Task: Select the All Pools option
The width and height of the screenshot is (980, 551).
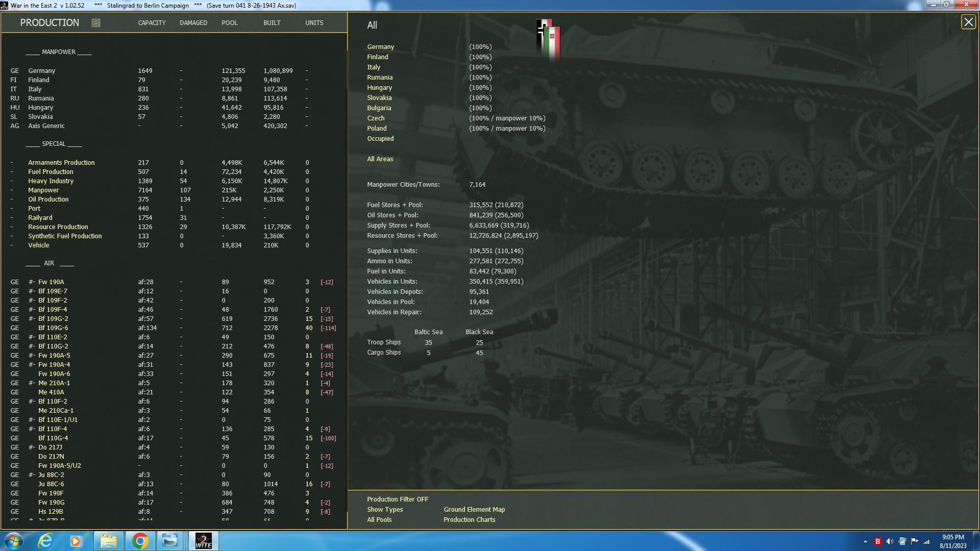Action: tap(378, 519)
